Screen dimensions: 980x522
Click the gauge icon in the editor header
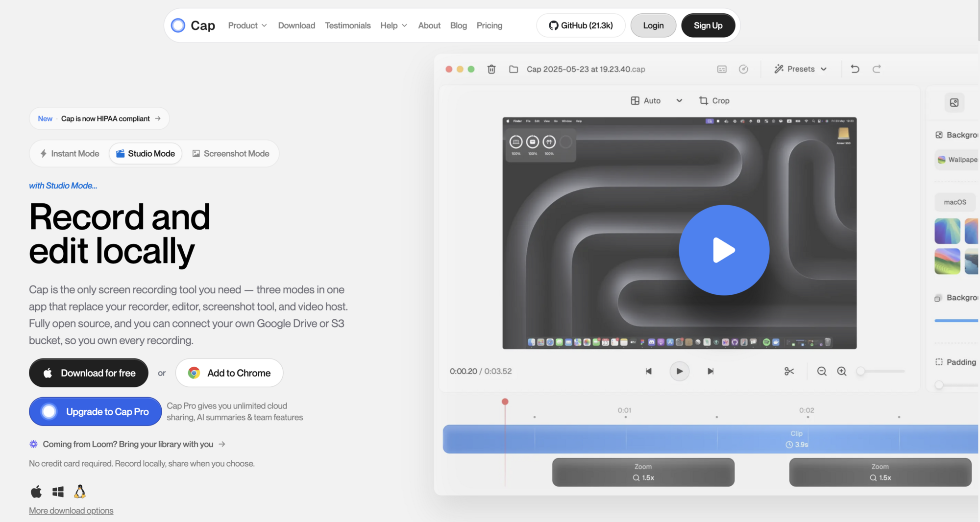tap(743, 69)
